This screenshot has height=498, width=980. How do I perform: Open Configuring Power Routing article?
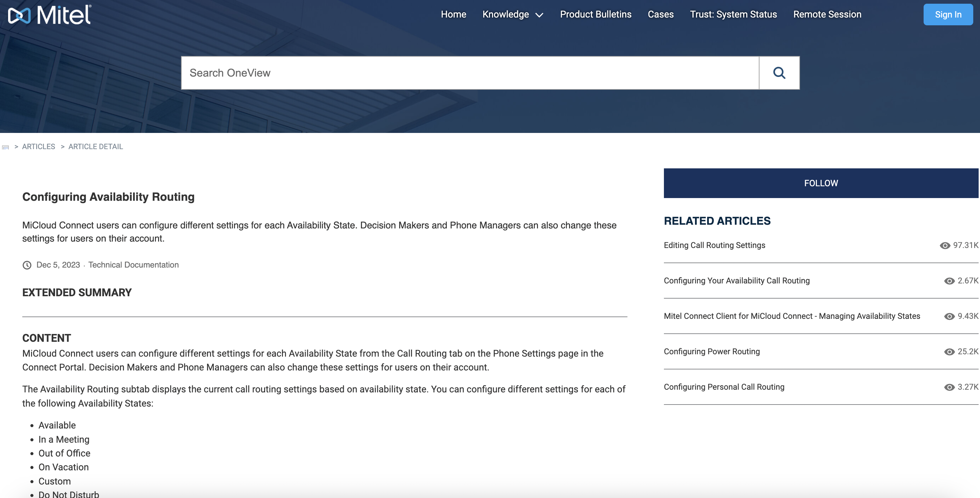[x=712, y=351]
